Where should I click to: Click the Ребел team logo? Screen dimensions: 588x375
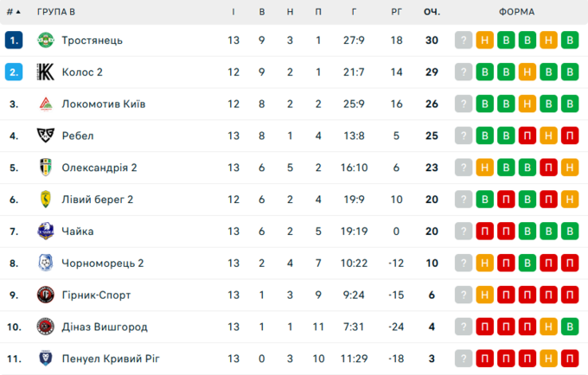click(45, 136)
